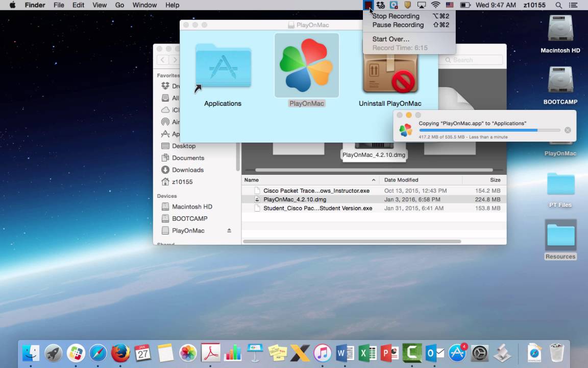Image resolution: width=588 pixels, height=368 pixels.
Task: Choose Stop Recording from the menu
Action: pos(409,16)
